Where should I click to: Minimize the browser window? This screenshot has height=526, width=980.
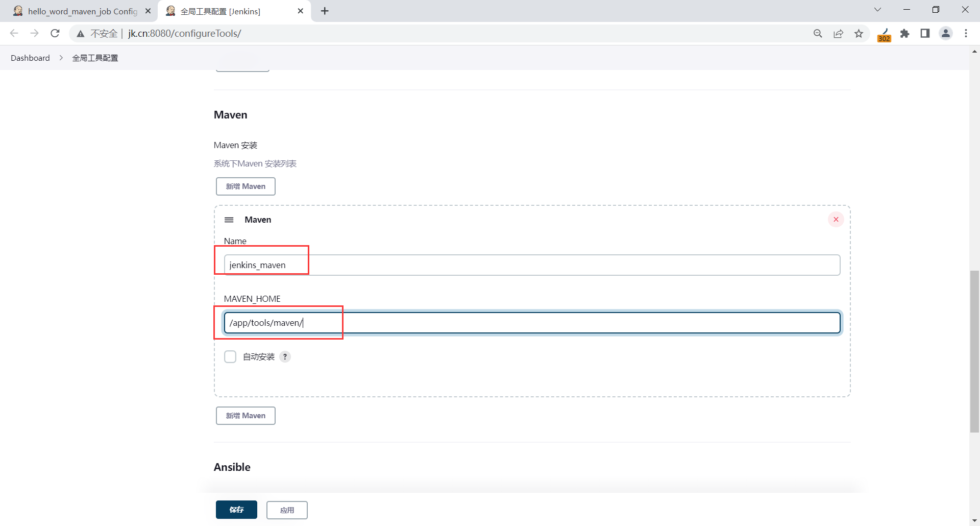coord(907,10)
